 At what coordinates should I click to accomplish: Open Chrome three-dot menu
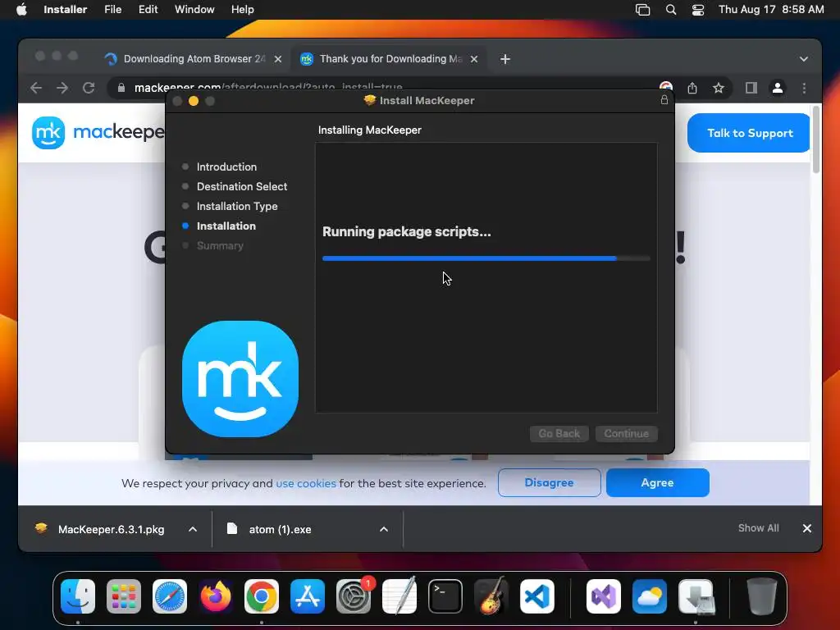click(x=804, y=87)
